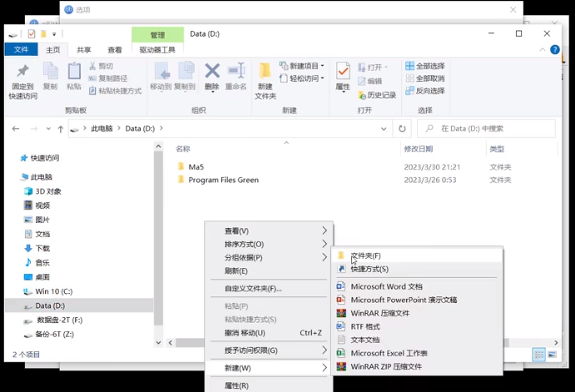Click the Back navigation arrow

click(16, 129)
